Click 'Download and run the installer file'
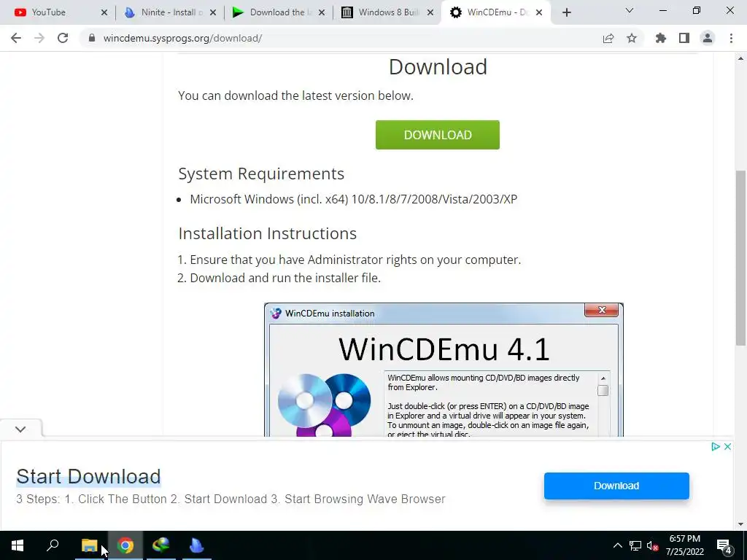Screen dimensions: 747x560 [x=285, y=278]
